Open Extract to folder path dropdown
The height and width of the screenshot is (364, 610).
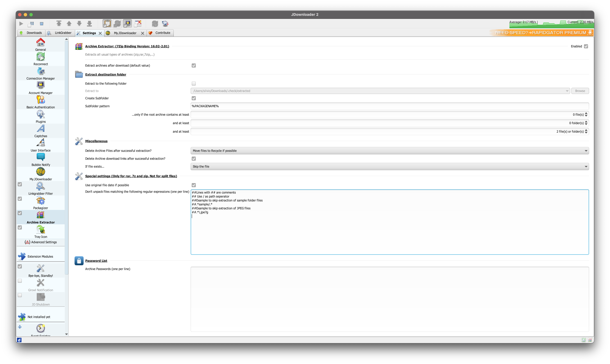[567, 91]
